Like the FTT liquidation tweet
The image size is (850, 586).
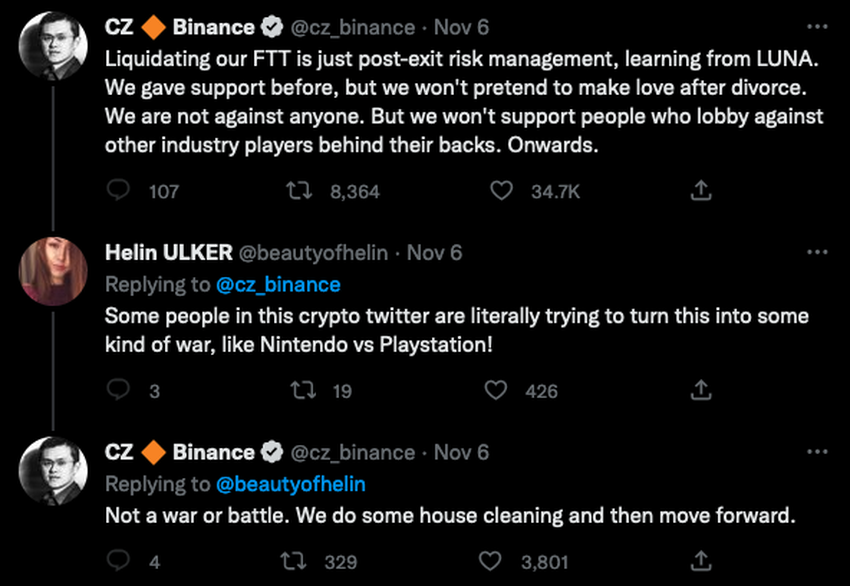pos(501,190)
